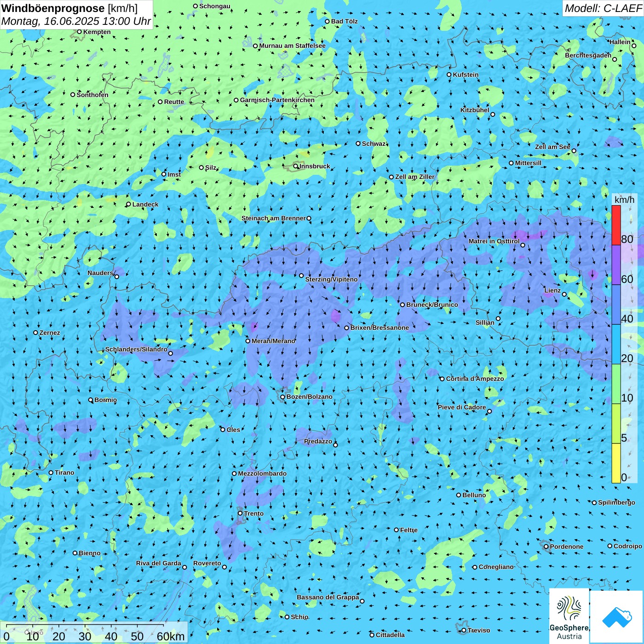The height and width of the screenshot is (644, 644).
Task: Click the date Montag, 16.06.2025 13:00 Uhr
Action: point(76,21)
